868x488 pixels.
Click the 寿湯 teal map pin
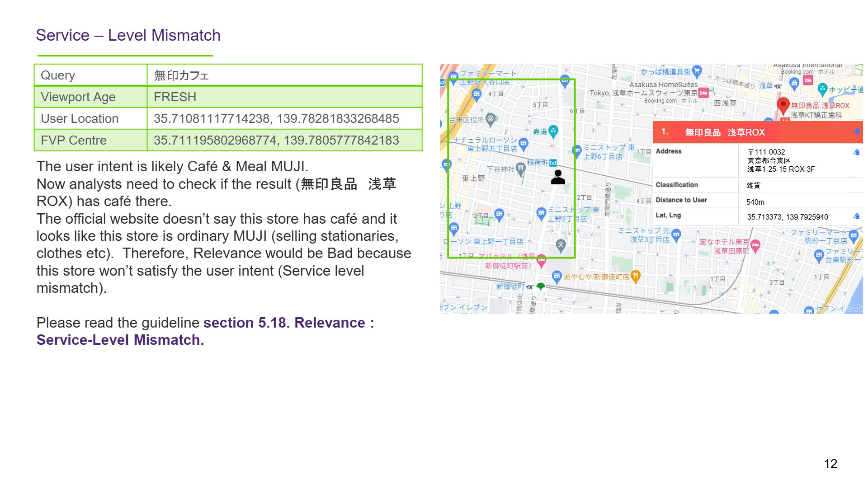553,131
